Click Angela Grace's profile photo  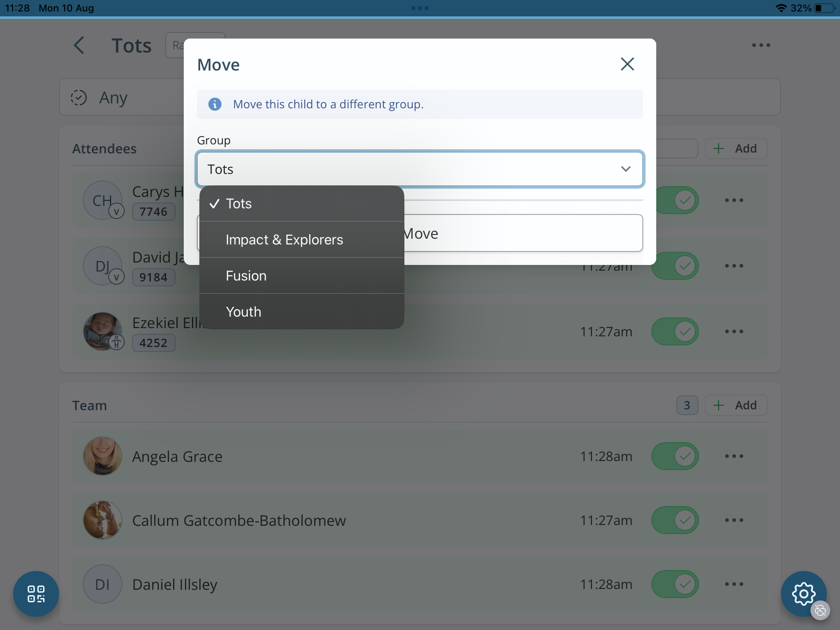pyautogui.click(x=102, y=456)
